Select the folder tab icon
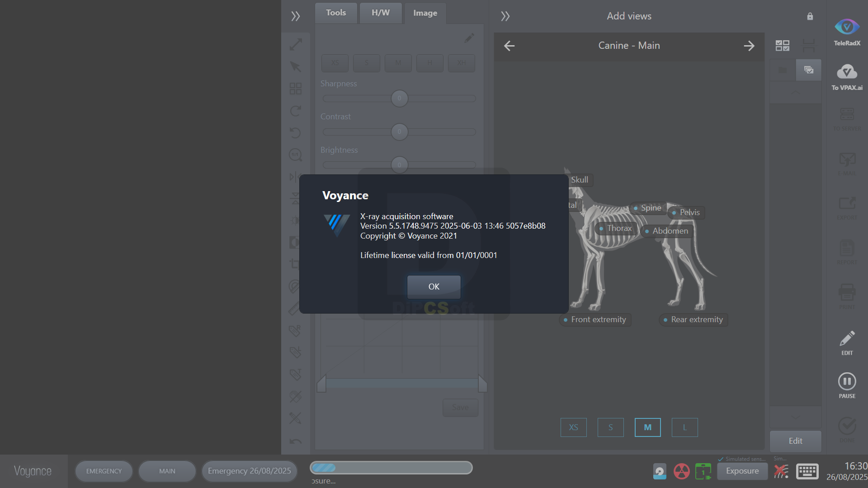This screenshot has width=868, height=488. 783,70
